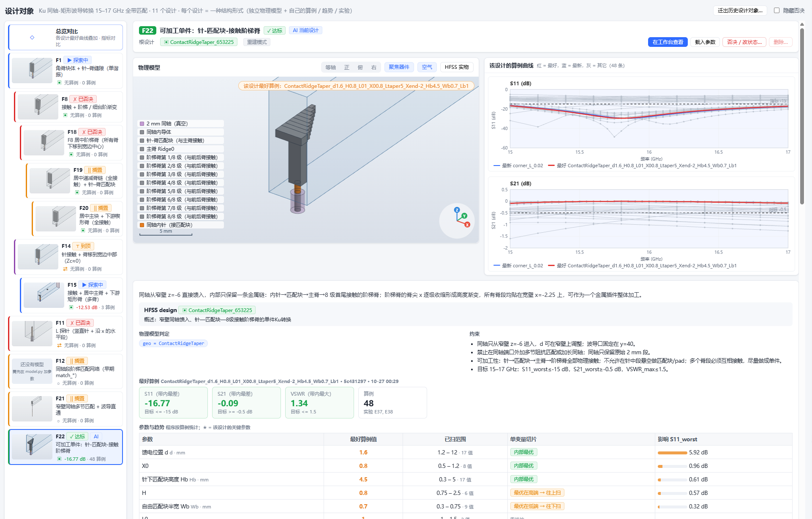Toggle the 隐藏否决 checkbox
The width and height of the screenshot is (812, 519).
coord(777,11)
